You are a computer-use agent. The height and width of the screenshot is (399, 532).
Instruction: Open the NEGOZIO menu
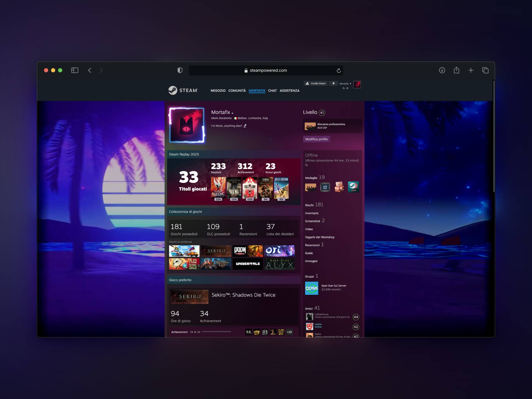click(x=218, y=91)
